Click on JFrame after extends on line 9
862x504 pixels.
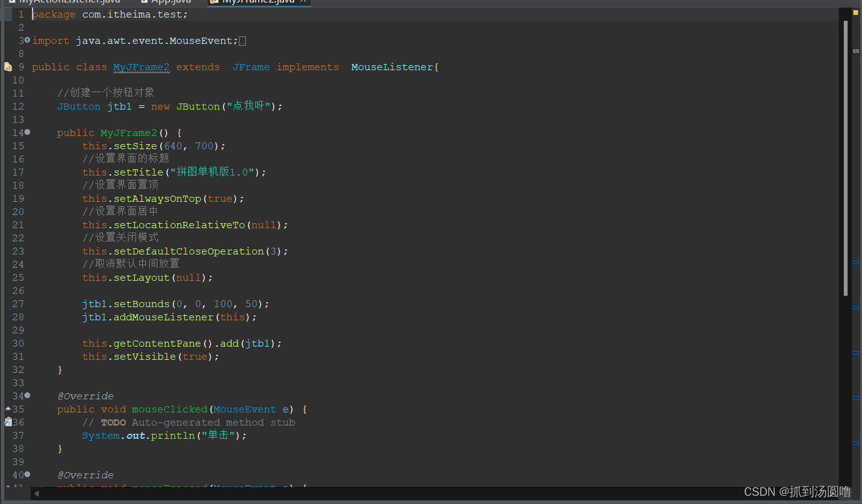point(251,67)
